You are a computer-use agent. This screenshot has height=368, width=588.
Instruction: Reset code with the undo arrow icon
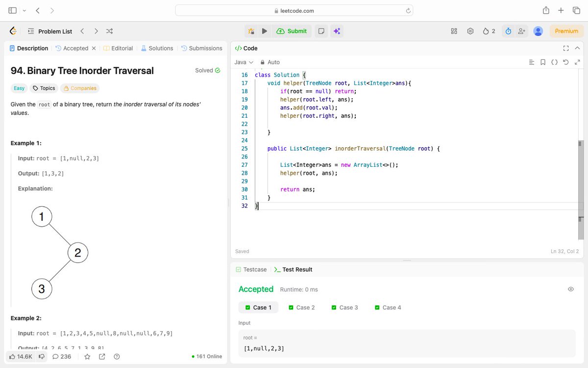click(x=566, y=62)
